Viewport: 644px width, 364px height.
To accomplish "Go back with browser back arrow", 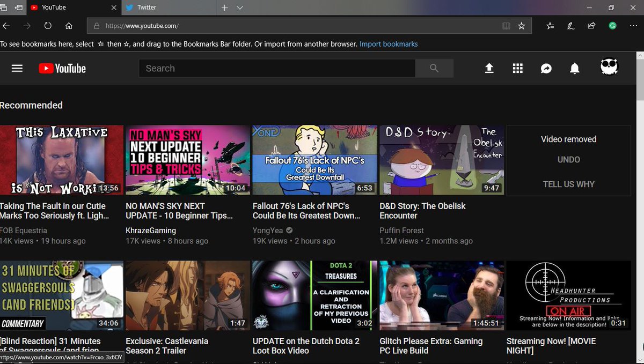I will coord(6,25).
